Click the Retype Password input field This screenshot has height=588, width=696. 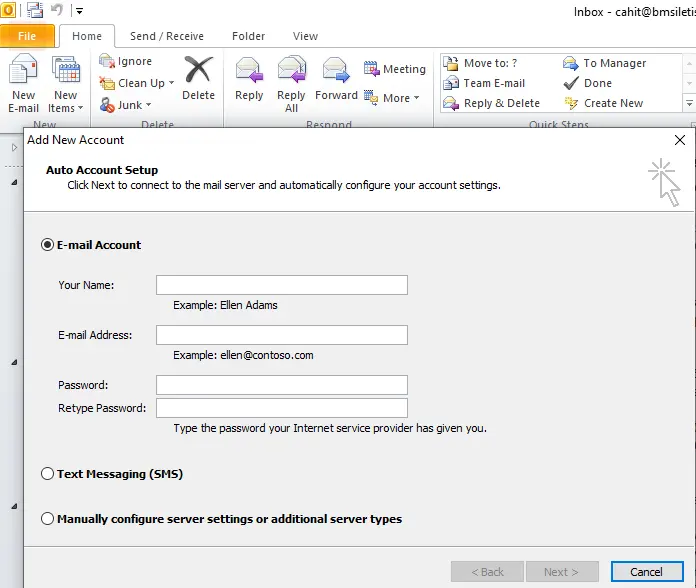point(282,408)
